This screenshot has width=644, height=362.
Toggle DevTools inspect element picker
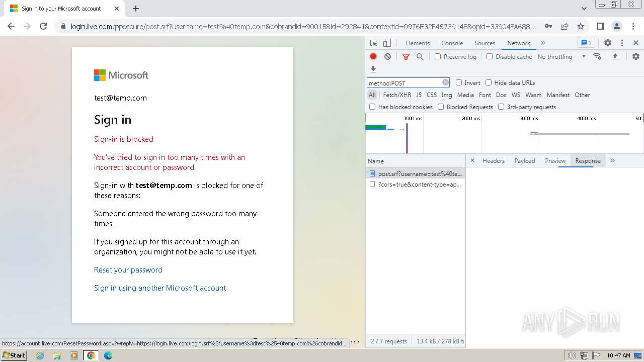click(373, 43)
